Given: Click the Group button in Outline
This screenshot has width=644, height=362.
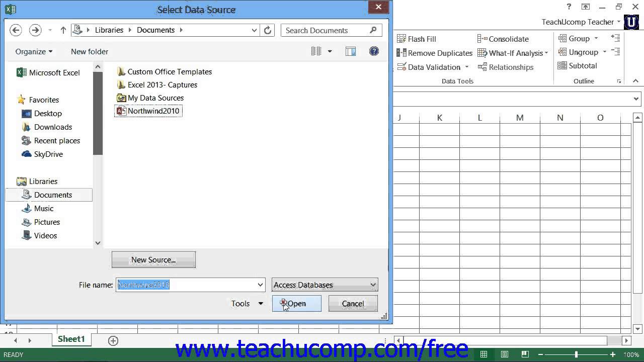Looking at the screenshot, I should (574, 38).
